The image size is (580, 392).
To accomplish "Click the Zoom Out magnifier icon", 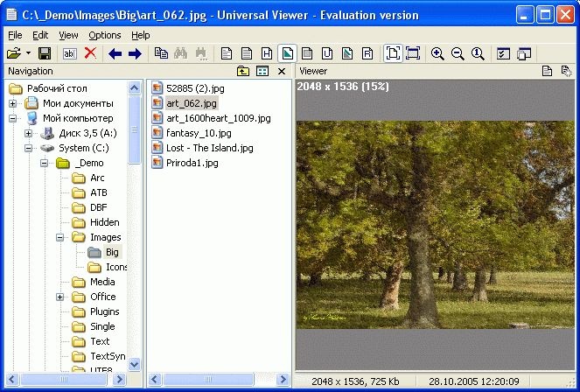I will pyautogui.click(x=458, y=53).
